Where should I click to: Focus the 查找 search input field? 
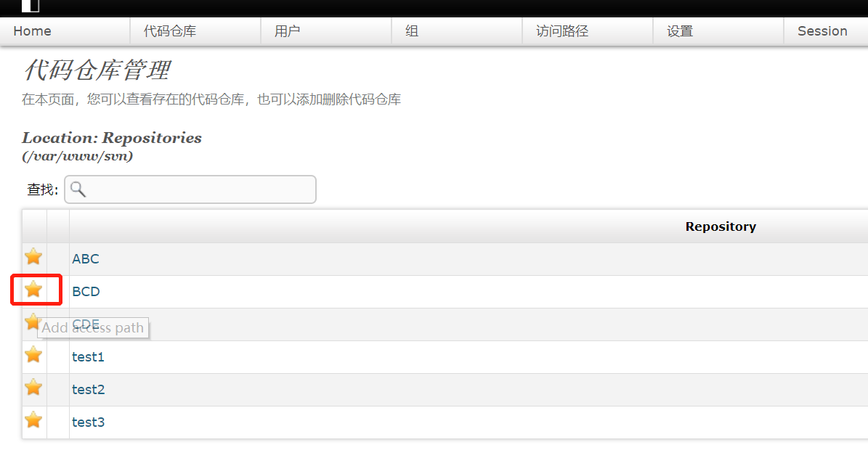click(x=190, y=189)
